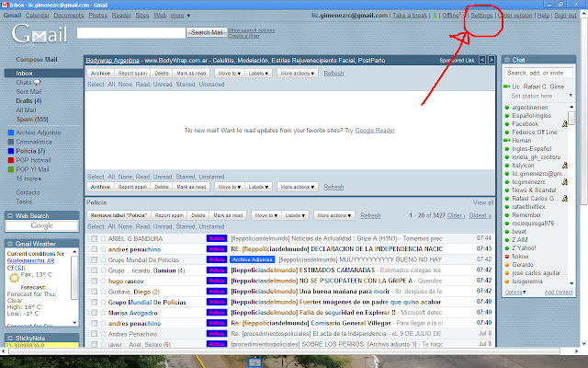Click the Google Web Search input box
588x368 pixels.
click(41, 226)
